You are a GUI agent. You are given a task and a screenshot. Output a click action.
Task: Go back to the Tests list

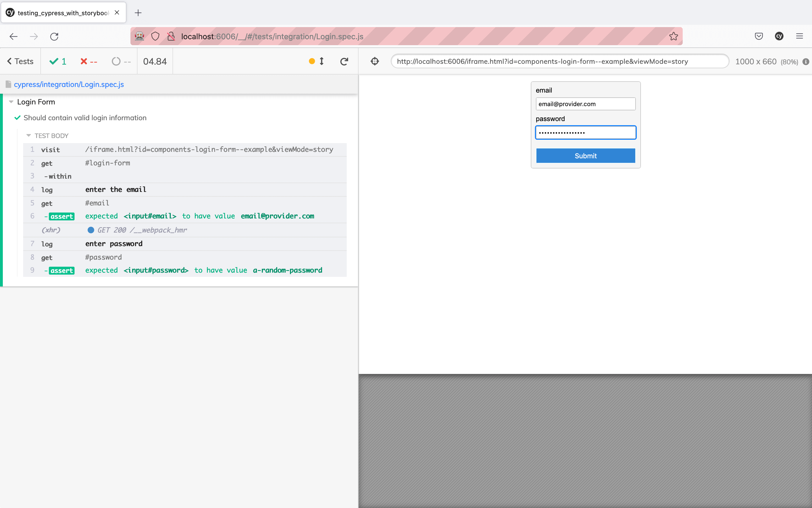[20, 62]
